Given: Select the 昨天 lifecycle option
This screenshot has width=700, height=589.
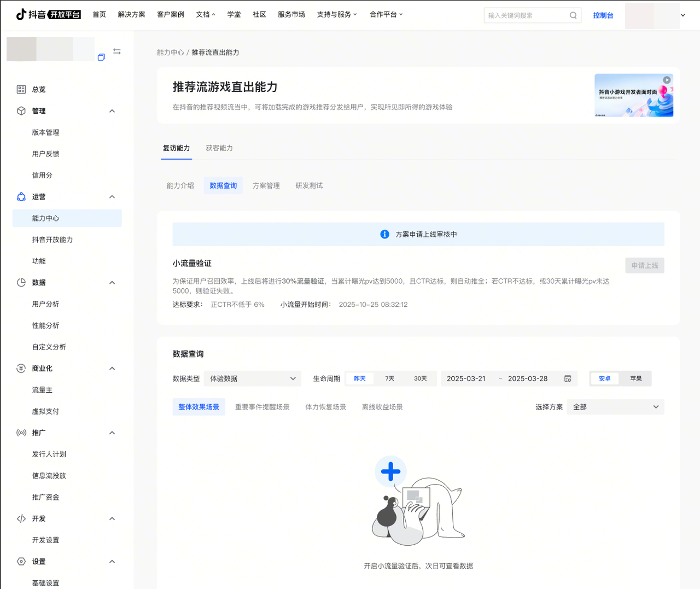Looking at the screenshot, I should (360, 378).
